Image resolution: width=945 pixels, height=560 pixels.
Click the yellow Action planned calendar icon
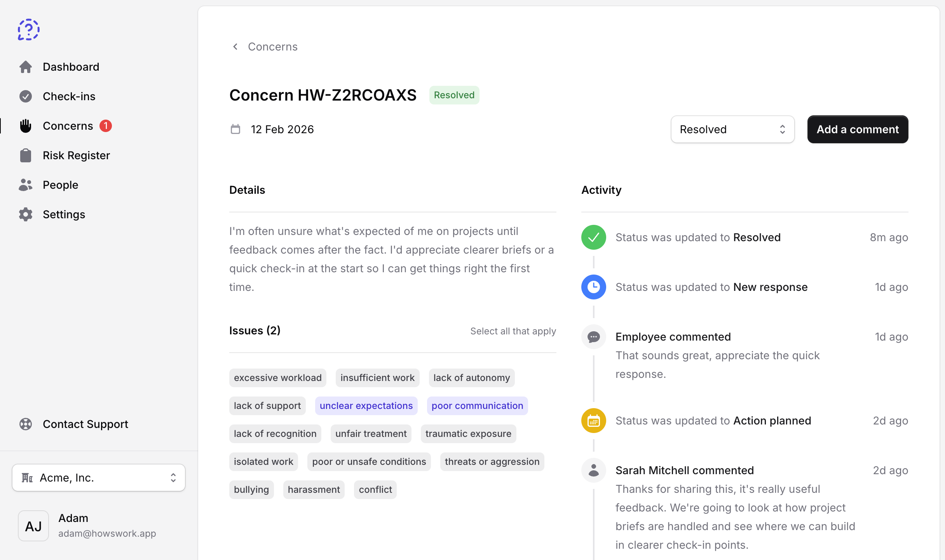point(593,420)
